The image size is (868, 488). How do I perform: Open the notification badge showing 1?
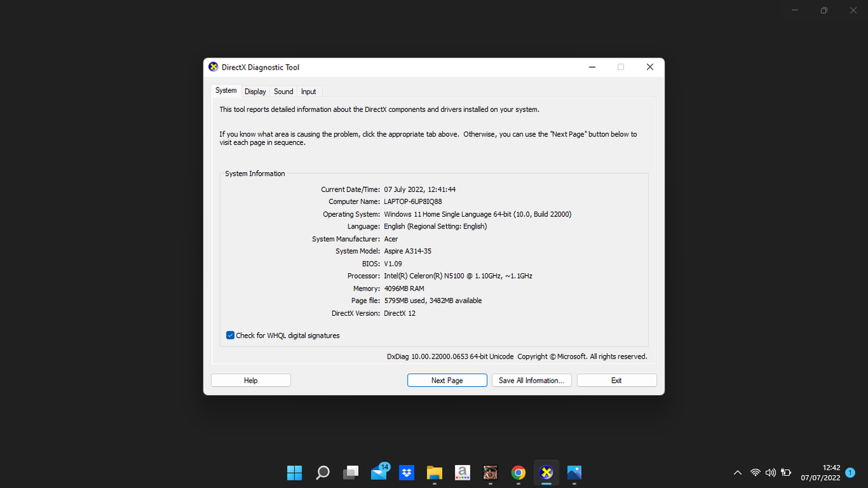point(850,472)
